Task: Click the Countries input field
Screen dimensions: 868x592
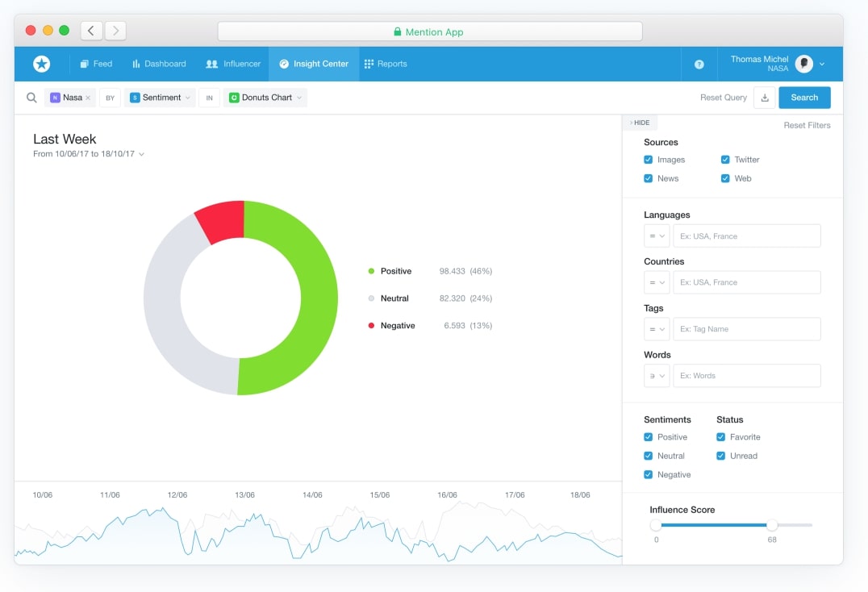Action: coord(747,282)
